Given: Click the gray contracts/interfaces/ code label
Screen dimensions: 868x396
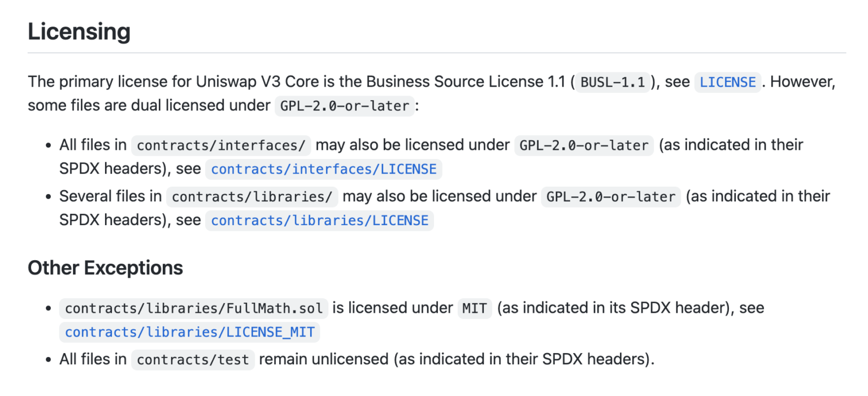Looking at the screenshot, I should pos(221,145).
